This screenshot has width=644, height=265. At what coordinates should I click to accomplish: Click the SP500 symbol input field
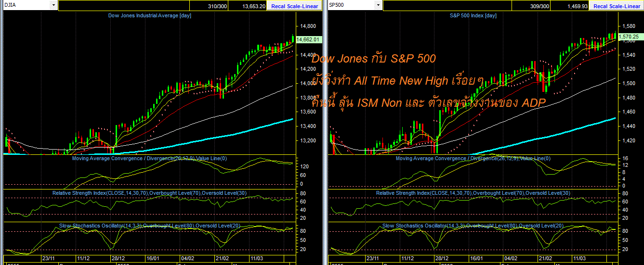[352, 5]
